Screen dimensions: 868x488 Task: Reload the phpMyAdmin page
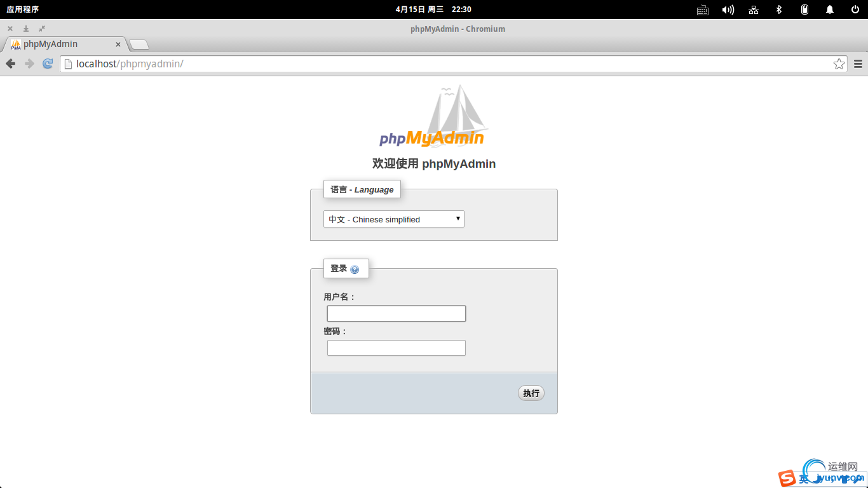tap(48, 64)
